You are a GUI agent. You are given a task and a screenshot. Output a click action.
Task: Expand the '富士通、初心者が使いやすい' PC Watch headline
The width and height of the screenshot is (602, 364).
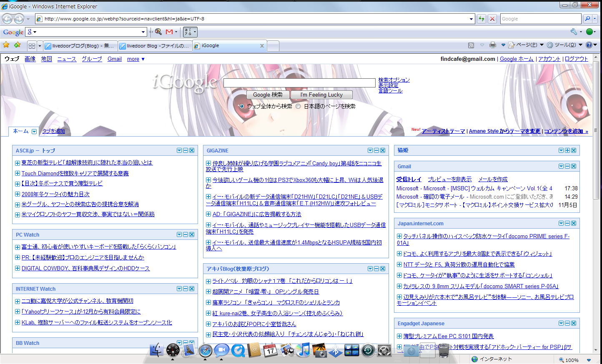coord(18,247)
